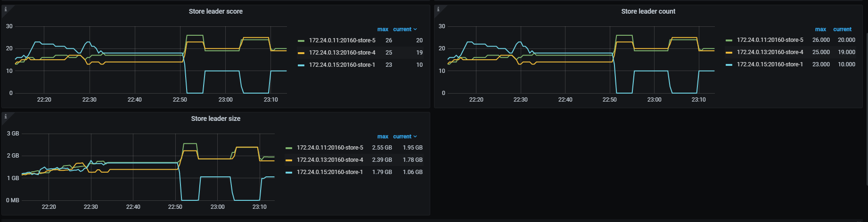Click current value 1.95 GB in size legend

click(413, 148)
